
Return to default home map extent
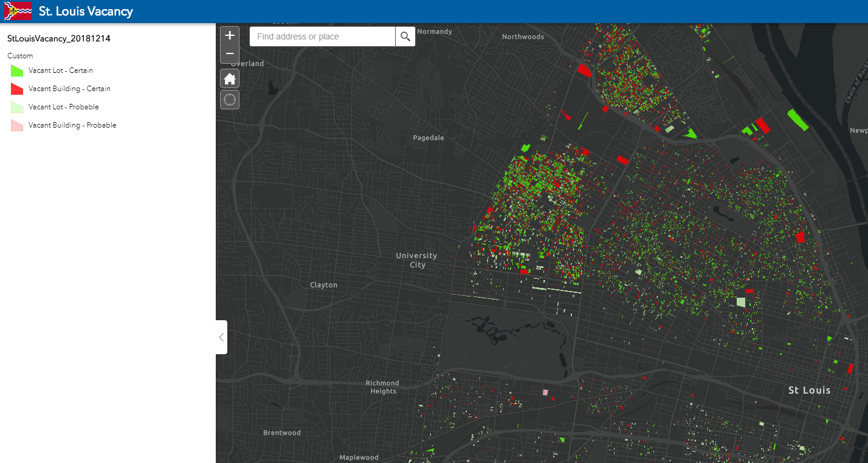230,78
